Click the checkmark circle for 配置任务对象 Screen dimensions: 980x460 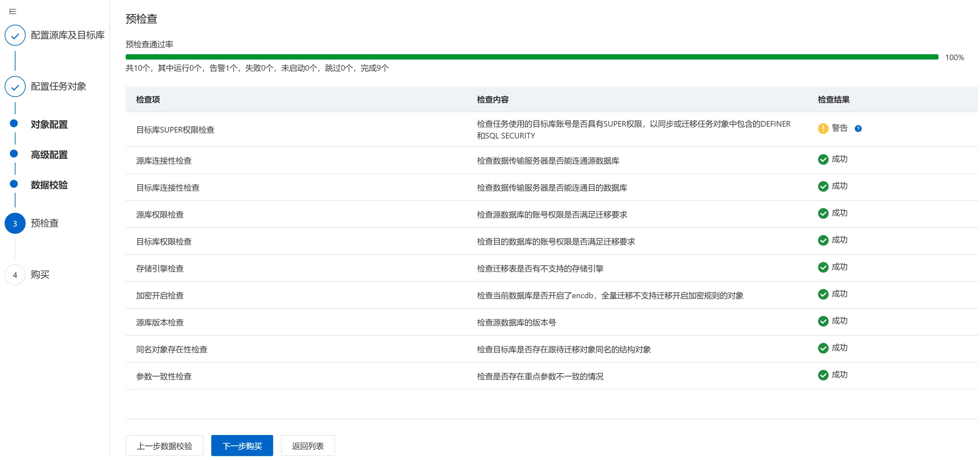pos(15,87)
